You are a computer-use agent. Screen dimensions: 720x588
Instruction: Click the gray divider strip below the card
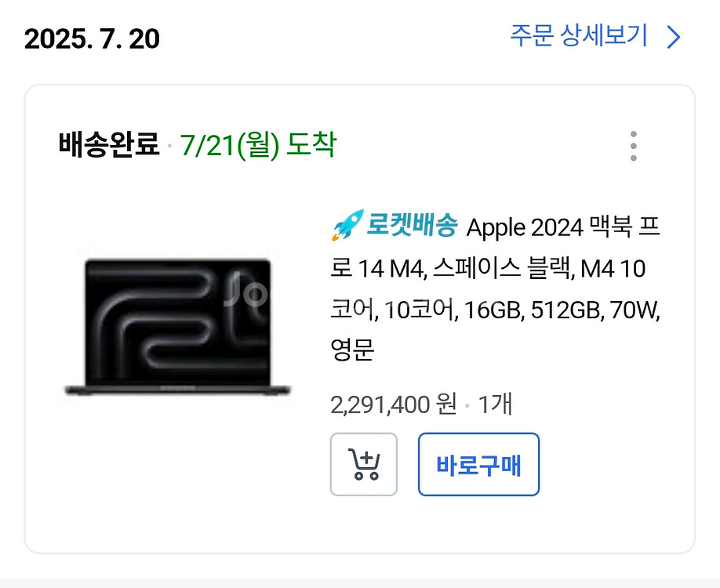pos(360,583)
